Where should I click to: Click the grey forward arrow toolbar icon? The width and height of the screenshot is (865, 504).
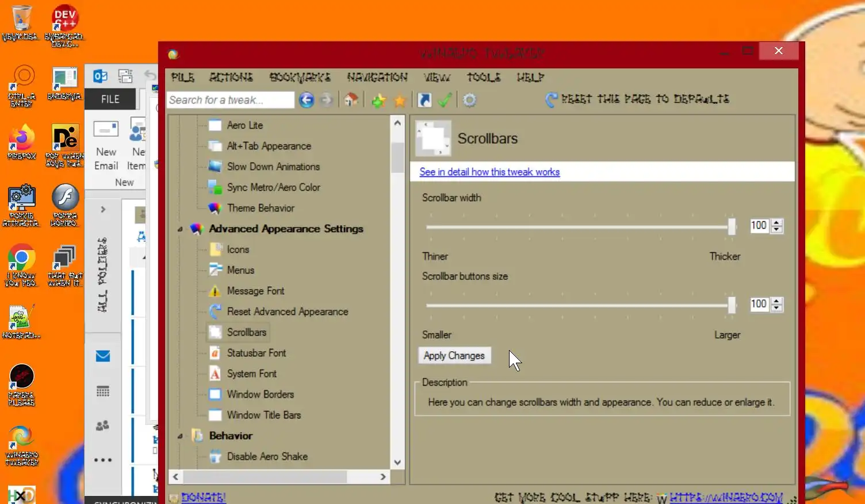[326, 100]
